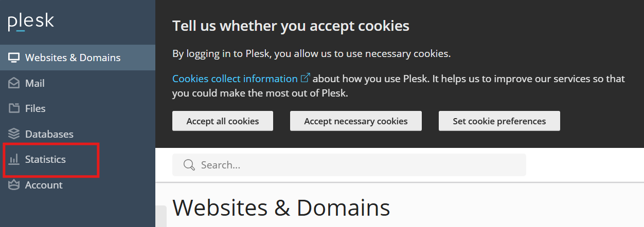Click the magnifying glass search icon
The height and width of the screenshot is (227, 644).
coord(189,165)
